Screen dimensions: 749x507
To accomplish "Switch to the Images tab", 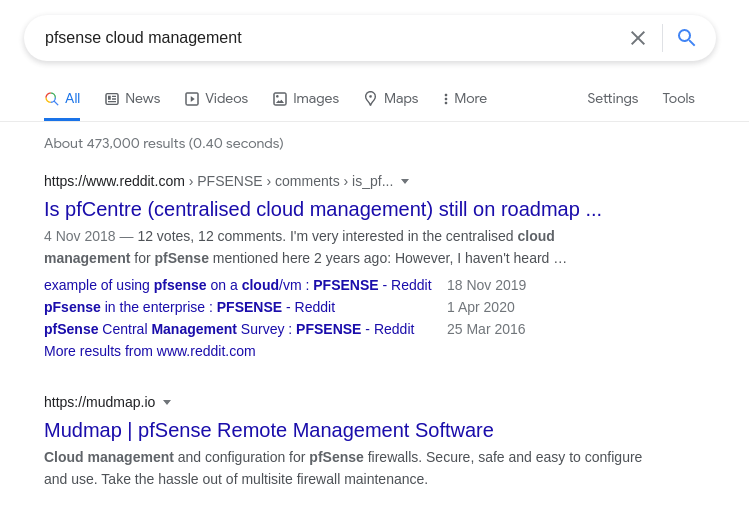I will (x=306, y=98).
